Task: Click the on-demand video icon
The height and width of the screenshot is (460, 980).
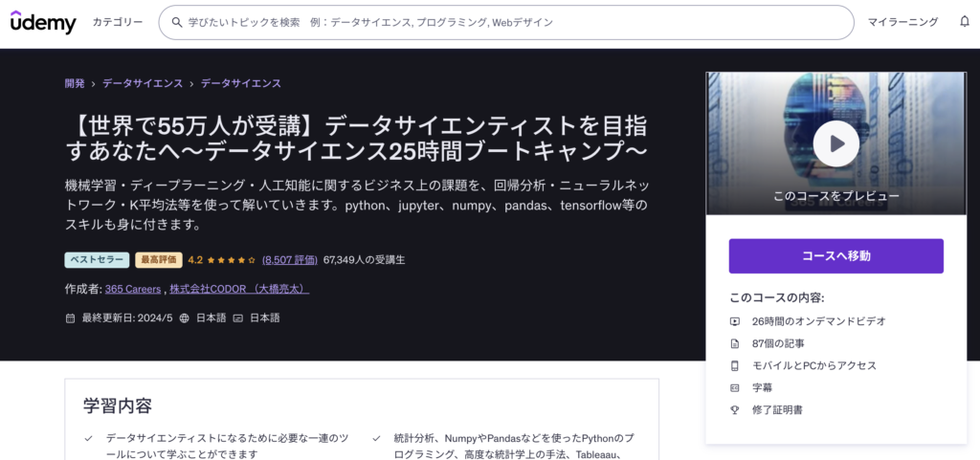Action: pos(735,321)
